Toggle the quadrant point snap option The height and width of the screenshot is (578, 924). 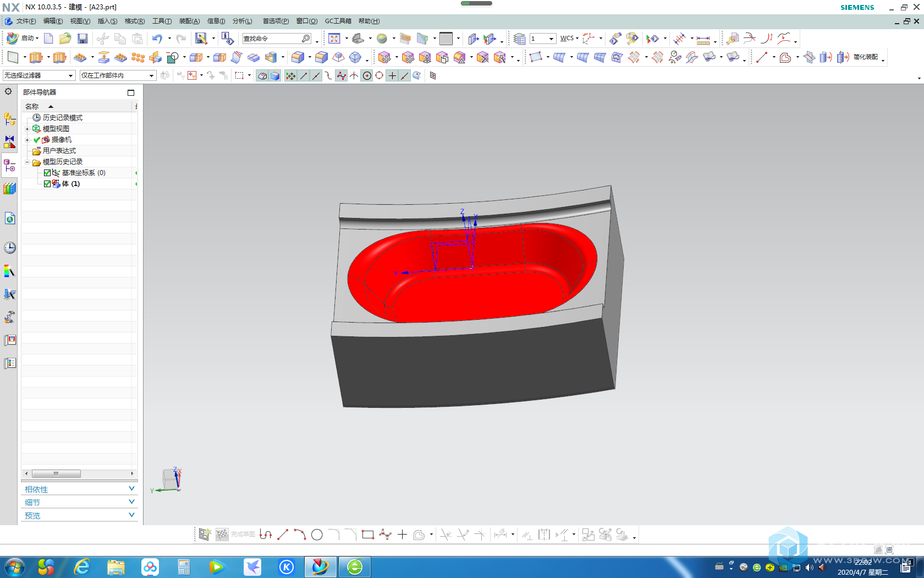[x=379, y=75]
